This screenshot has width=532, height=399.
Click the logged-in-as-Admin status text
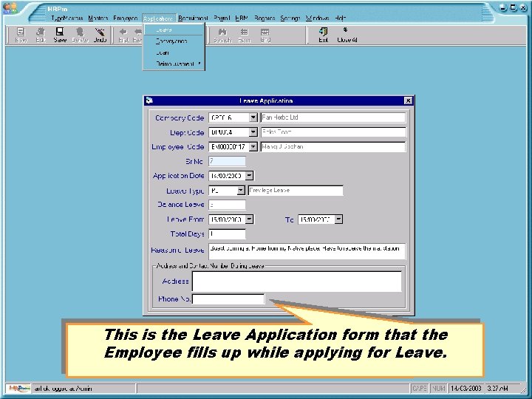coord(63,389)
